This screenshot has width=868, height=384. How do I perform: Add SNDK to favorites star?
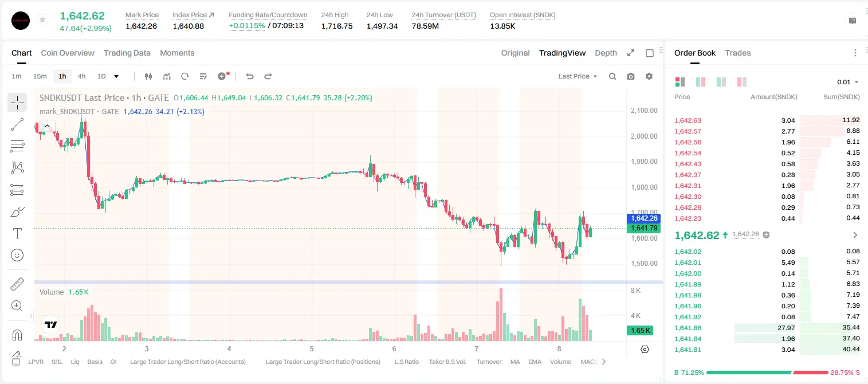pos(42,20)
